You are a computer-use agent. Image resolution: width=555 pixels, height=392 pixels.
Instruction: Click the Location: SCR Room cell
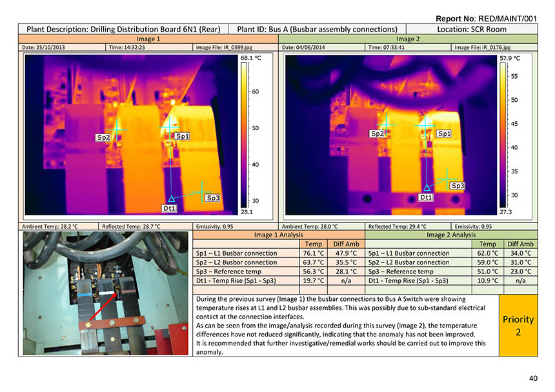tap(472, 29)
